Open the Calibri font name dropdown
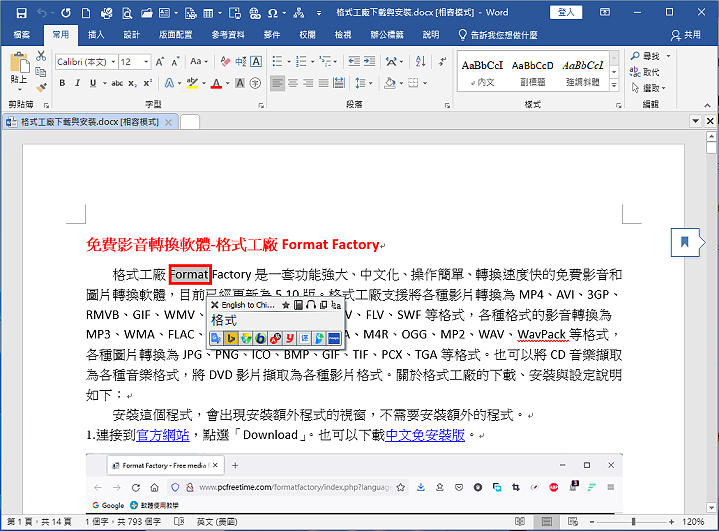719x531 pixels. pyautogui.click(x=113, y=61)
